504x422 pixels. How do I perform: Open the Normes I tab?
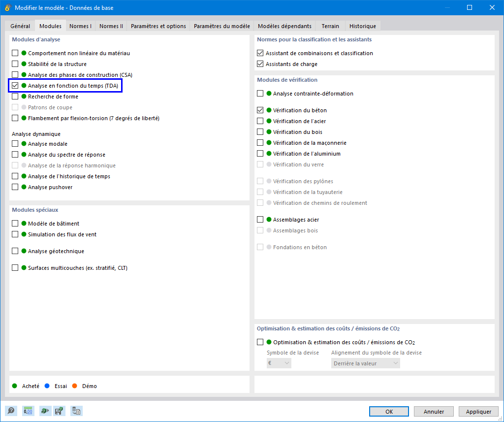pos(80,26)
